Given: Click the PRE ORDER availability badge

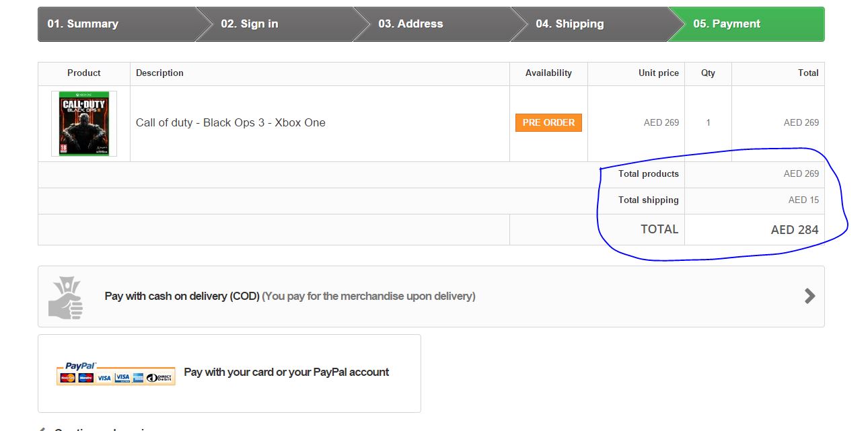Looking at the screenshot, I should 548,123.
